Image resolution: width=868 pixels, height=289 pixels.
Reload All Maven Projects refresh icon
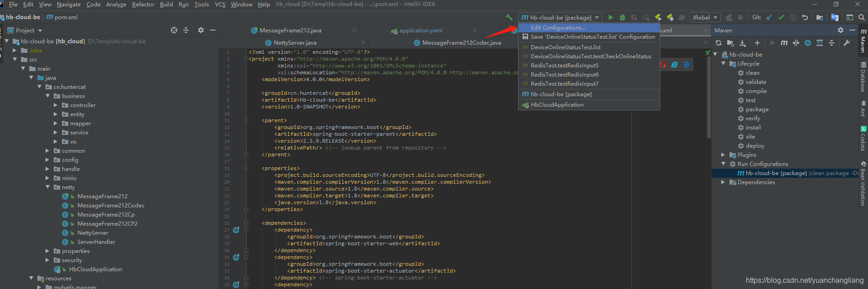[x=719, y=43]
